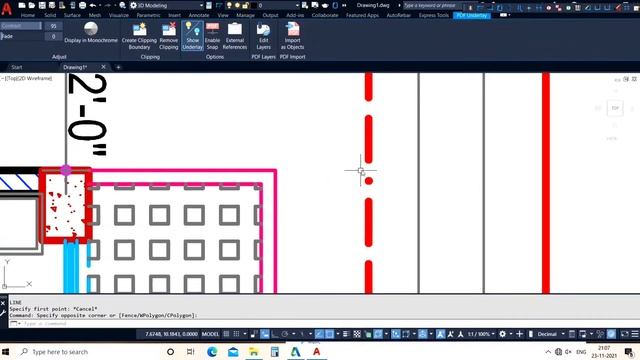Image resolution: width=640 pixels, height=360 pixels.
Task: Click the Fade value box showing 0
Action: (53, 36)
